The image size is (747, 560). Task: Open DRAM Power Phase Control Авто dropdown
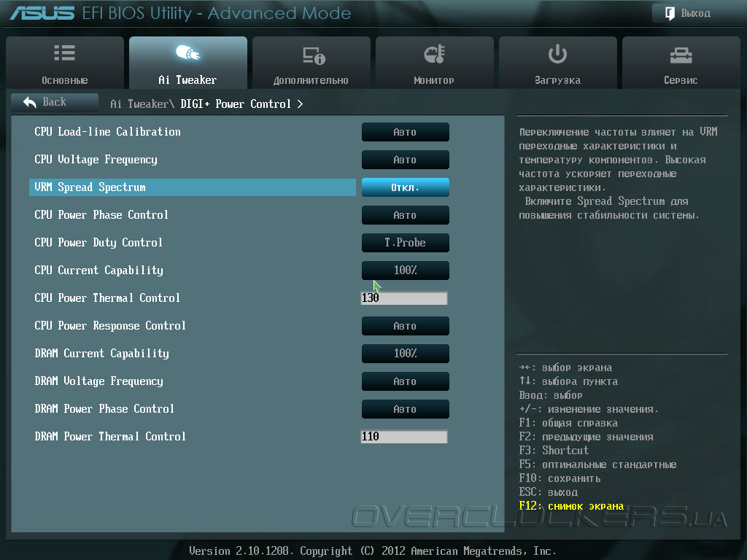point(405,408)
